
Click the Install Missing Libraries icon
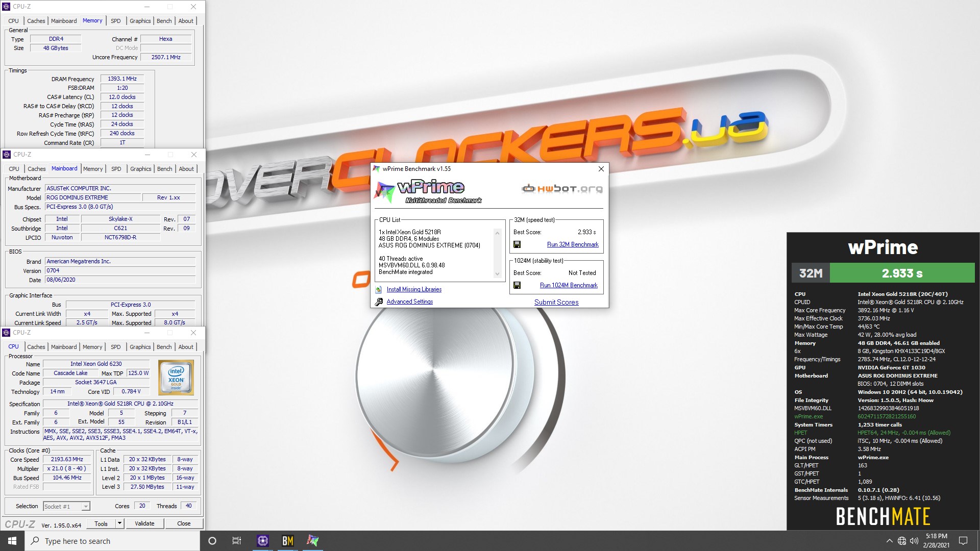click(x=379, y=289)
